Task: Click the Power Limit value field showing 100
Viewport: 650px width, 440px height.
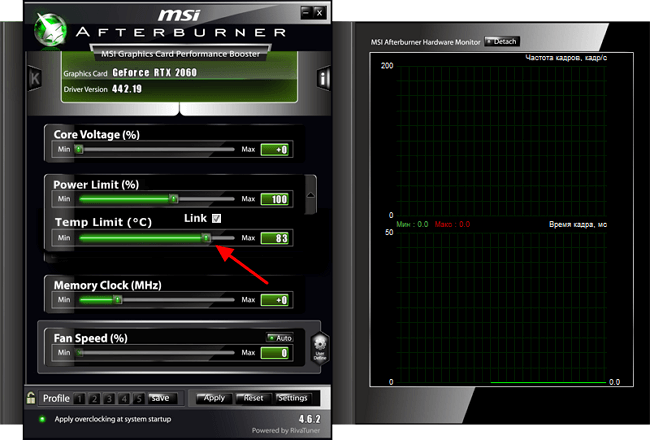Action: tap(274, 199)
